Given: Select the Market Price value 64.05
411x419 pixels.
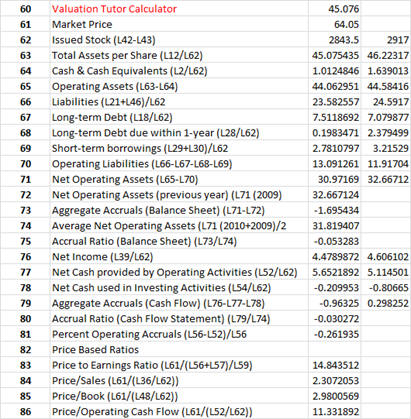Looking at the screenshot, I should (x=335, y=24).
